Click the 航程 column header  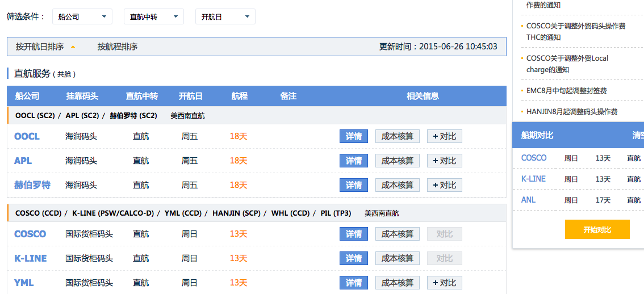click(x=240, y=96)
